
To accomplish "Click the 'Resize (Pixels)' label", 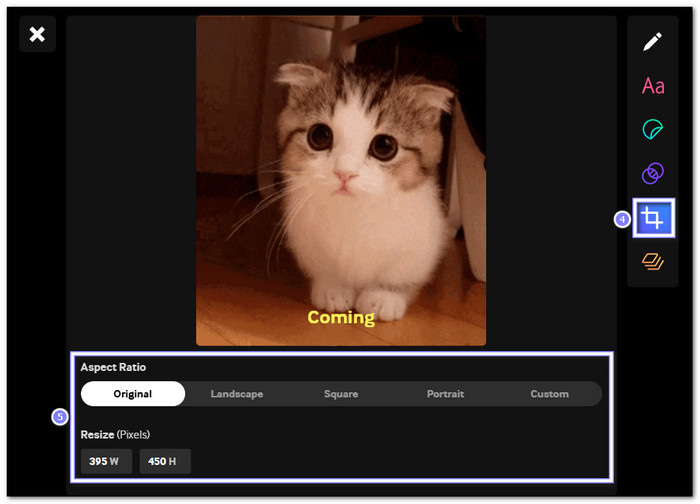I will click(115, 434).
